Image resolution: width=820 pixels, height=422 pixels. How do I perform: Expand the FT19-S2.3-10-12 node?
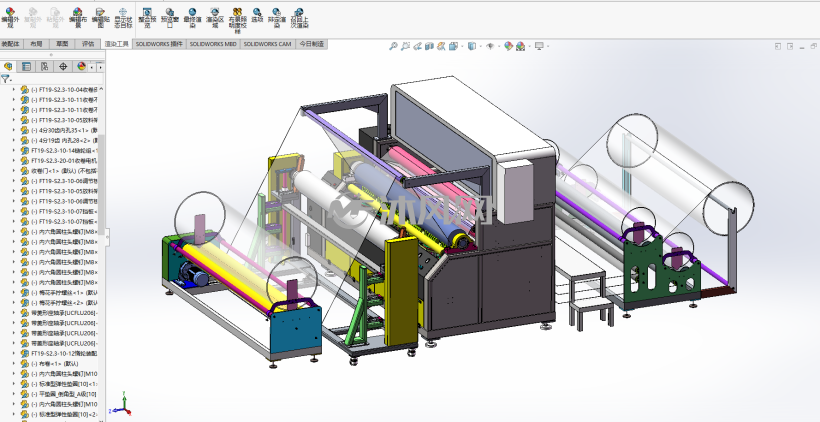pos(14,353)
